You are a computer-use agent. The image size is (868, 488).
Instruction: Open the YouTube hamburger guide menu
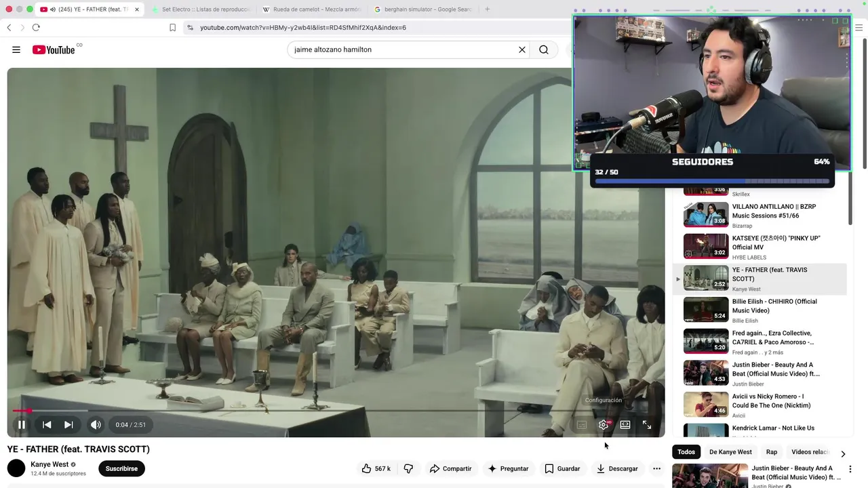pyautogui.click(x=16, y=49)
